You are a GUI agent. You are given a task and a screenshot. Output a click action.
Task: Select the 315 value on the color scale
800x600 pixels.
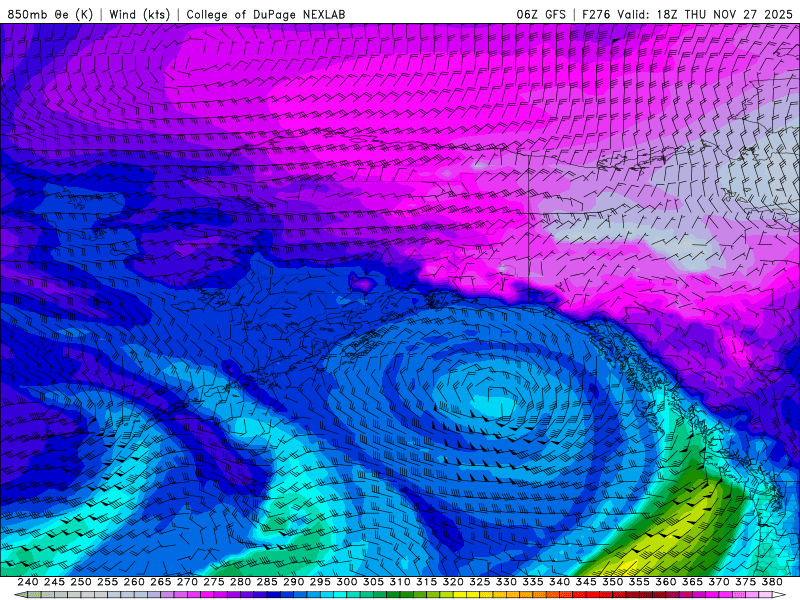[426, 582]
